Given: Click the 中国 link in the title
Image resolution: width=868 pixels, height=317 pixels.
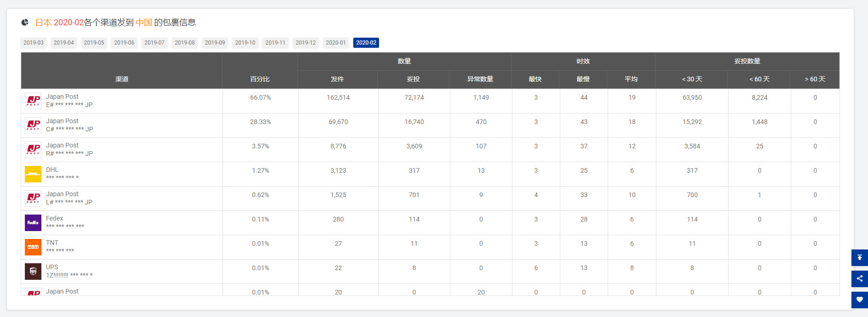Looking at the screenshot, I should [x=144, y=23].
